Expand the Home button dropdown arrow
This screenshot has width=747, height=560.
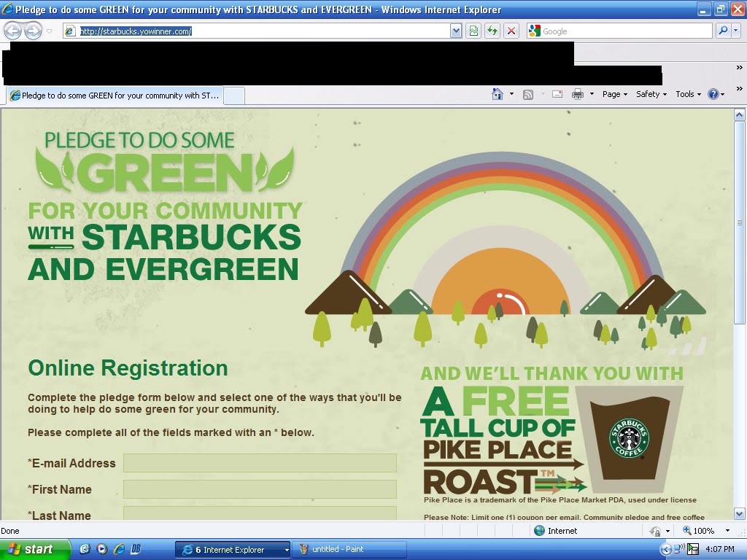pos(511,94)
